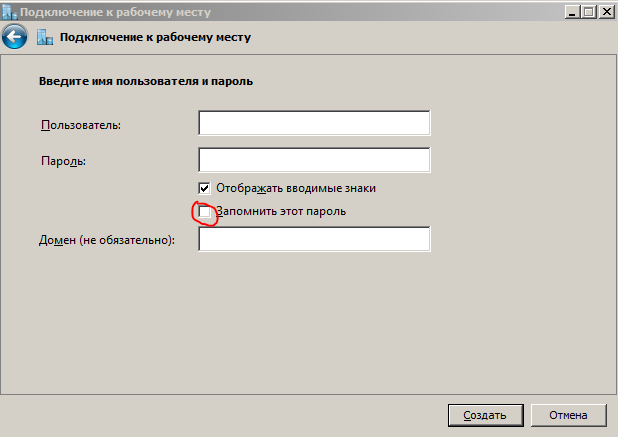Viewport: 618px width, 437px height.
Task: Click the Введите имя пользователя и пароль heading
Action: click(145, 80)
